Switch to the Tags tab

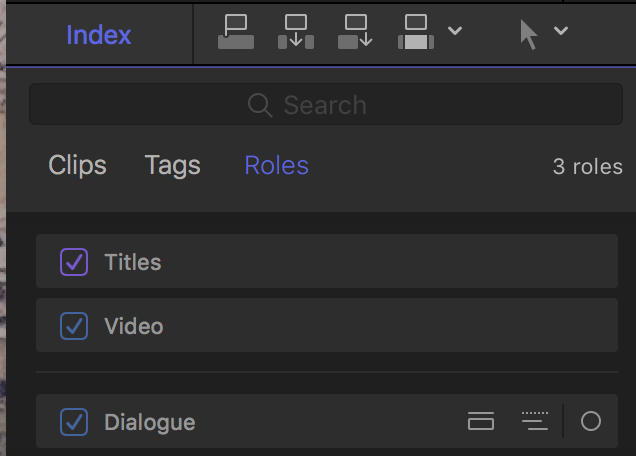click(x=172, y=166)
